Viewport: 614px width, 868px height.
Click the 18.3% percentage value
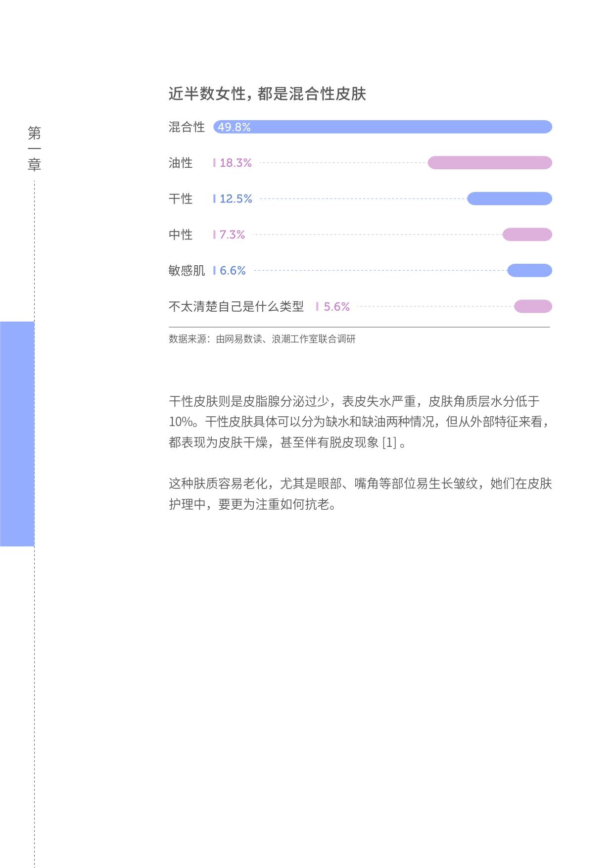[236, 163]
